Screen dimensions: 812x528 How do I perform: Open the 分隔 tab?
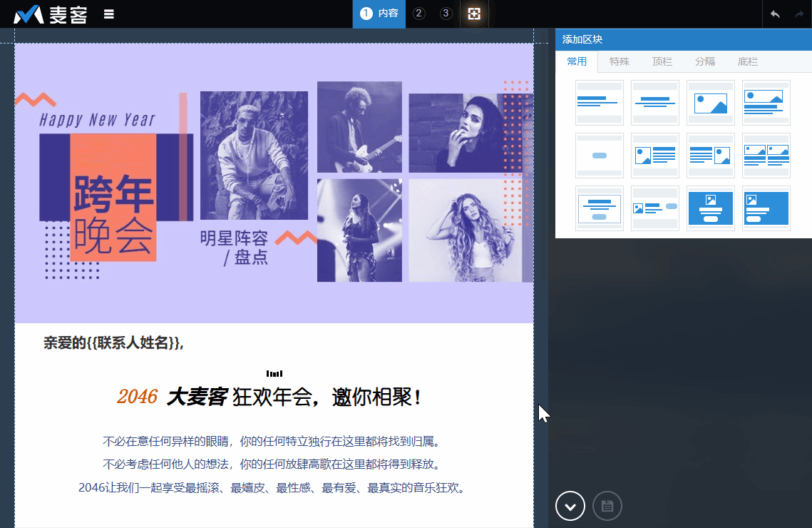(x=705, y=62)
